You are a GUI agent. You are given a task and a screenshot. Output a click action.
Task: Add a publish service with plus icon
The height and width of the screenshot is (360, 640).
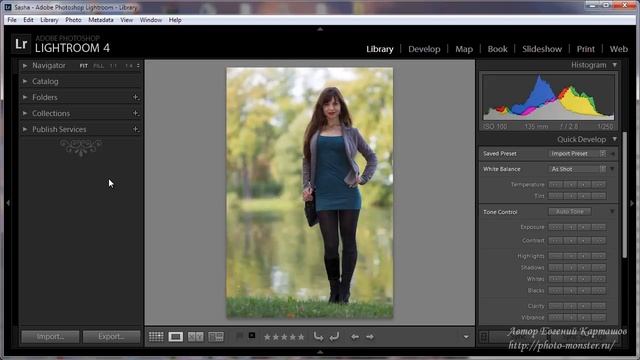coord(136,129)
